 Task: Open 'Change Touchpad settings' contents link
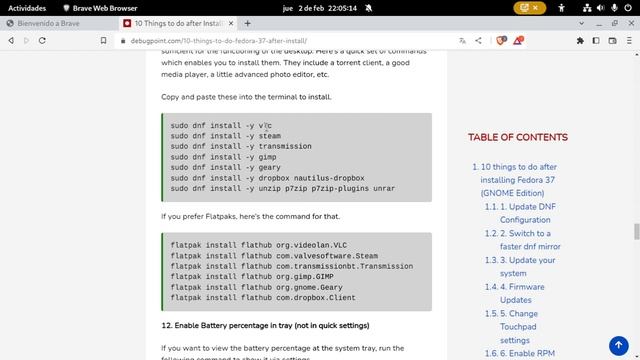[511, 327]
